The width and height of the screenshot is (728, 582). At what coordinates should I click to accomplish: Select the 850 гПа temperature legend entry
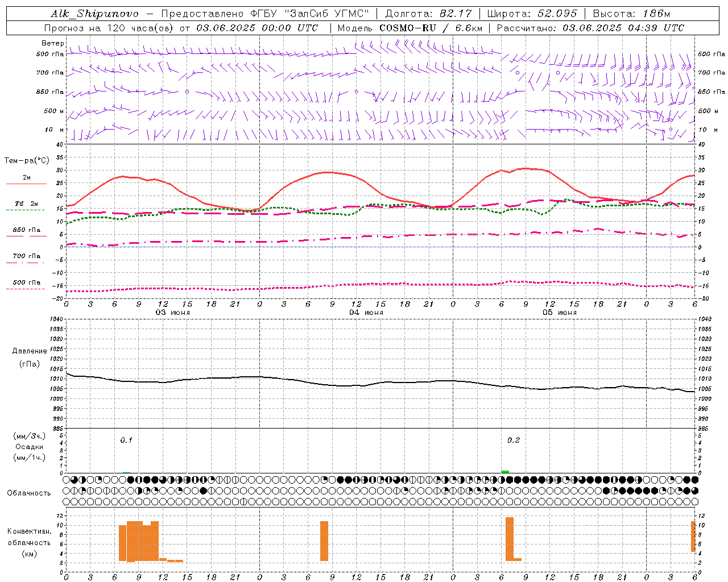(x=27, y=230)
